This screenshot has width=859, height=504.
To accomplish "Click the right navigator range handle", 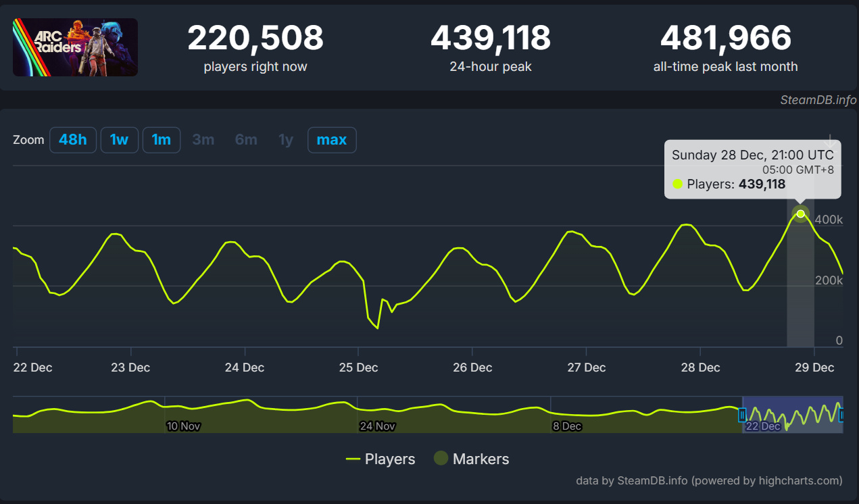I will point(842,415).
